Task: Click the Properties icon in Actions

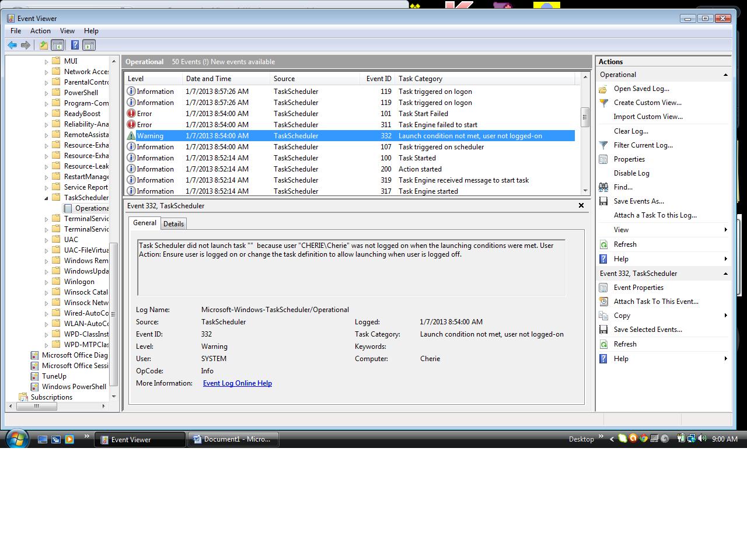Action: point(603,159)
